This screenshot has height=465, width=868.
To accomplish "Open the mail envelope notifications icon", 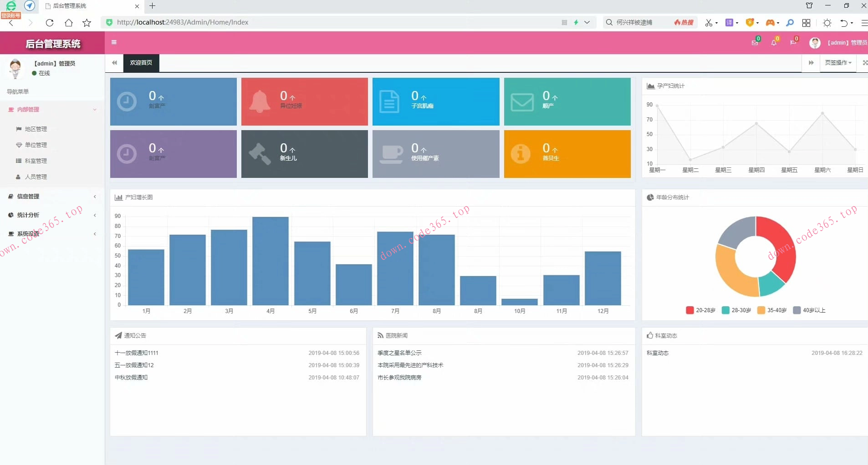I will click(x=755, y=43).
